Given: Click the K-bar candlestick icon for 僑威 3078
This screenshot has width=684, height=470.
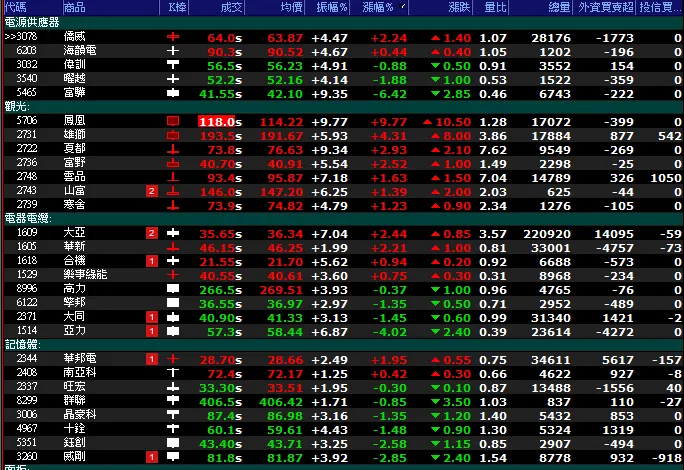Looking at the screenshot, I should coord(173,37).
